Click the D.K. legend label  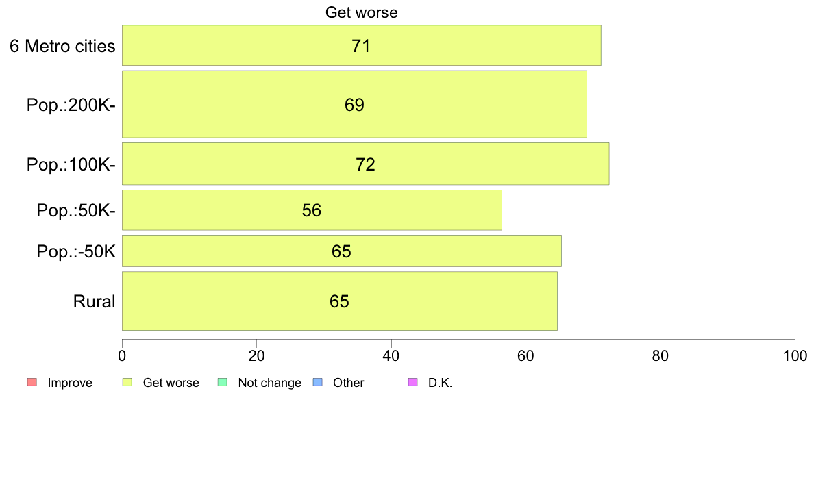(440, 383)
